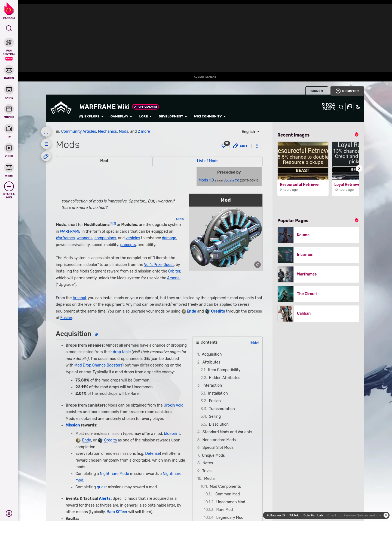Open the Anime sidebar icon
The image size is (392, 545).
pyautogui.click(x=9, y=90)
